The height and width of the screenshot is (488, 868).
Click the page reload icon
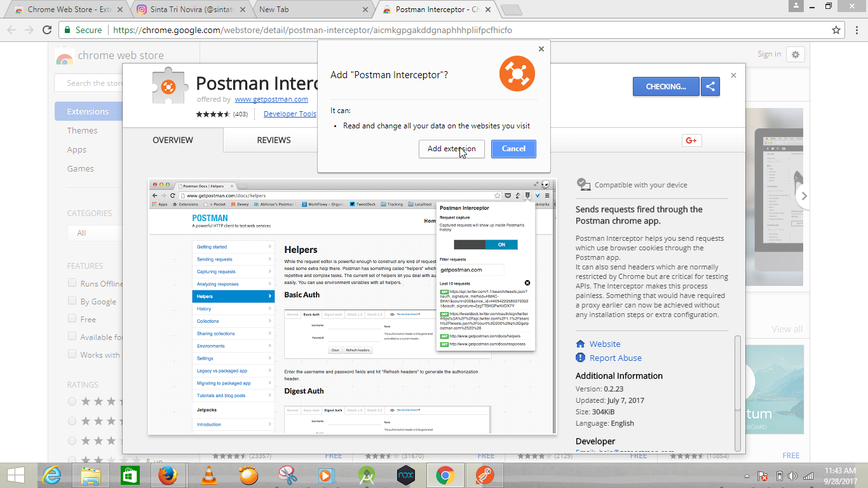46,29
